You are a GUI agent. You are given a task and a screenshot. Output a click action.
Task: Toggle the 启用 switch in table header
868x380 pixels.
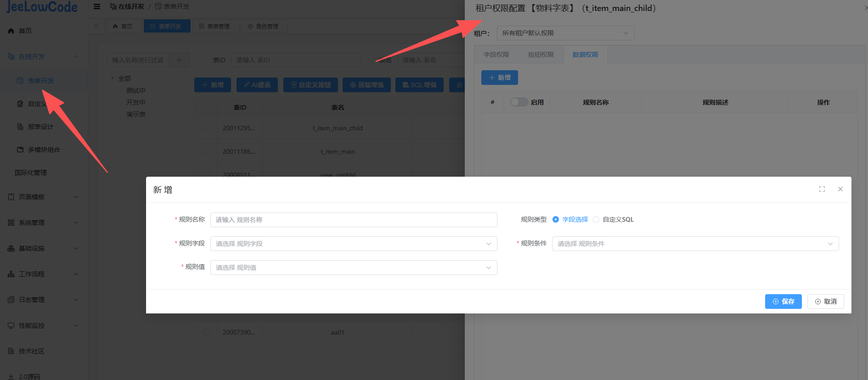click(x=519, y=102)
